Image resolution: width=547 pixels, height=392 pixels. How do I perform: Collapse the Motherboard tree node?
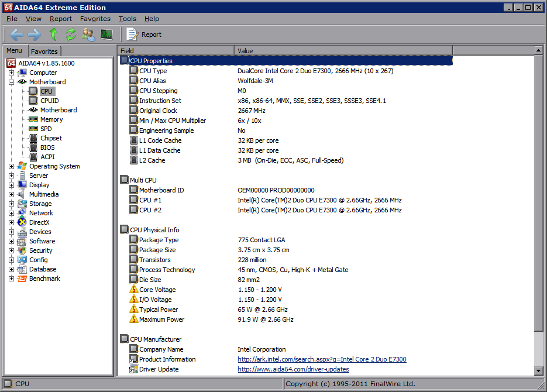point(12,82)
